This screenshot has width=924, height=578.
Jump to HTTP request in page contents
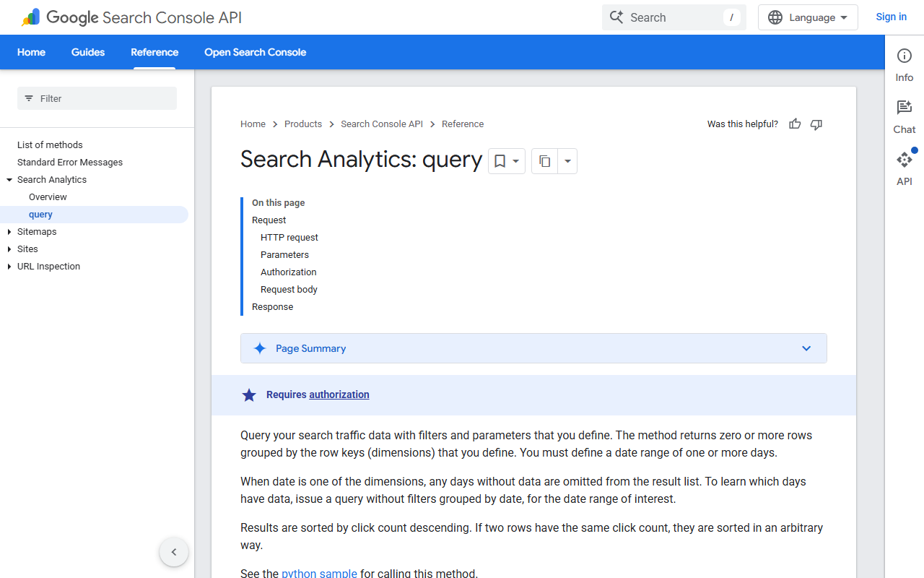click(x=289, y=238)
